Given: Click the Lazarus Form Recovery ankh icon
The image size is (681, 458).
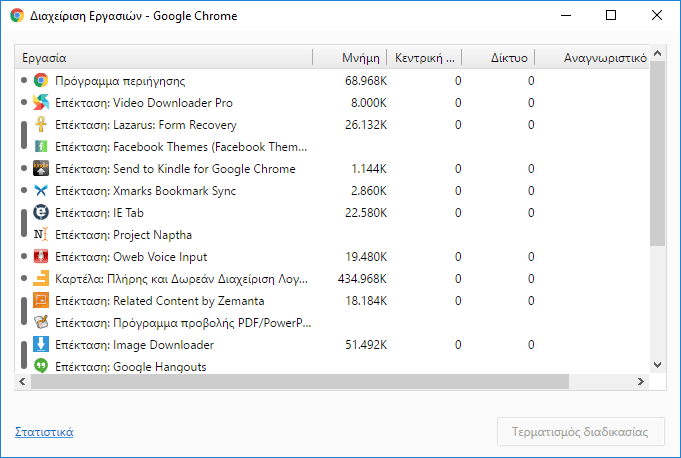Looking at the screenshot, I should tap(41, 125).
